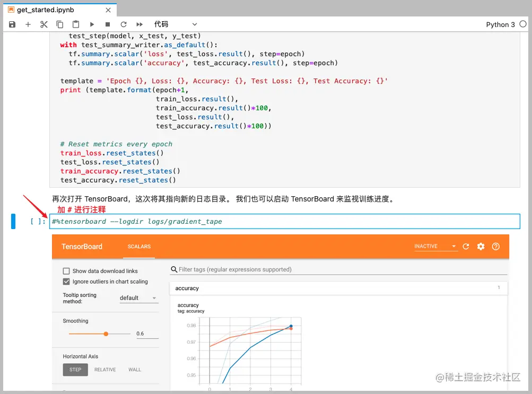Click the notebook icon on the get_started.ipynb tab
Viewport: 532px width, 394px height.
[x=11, y=10]
